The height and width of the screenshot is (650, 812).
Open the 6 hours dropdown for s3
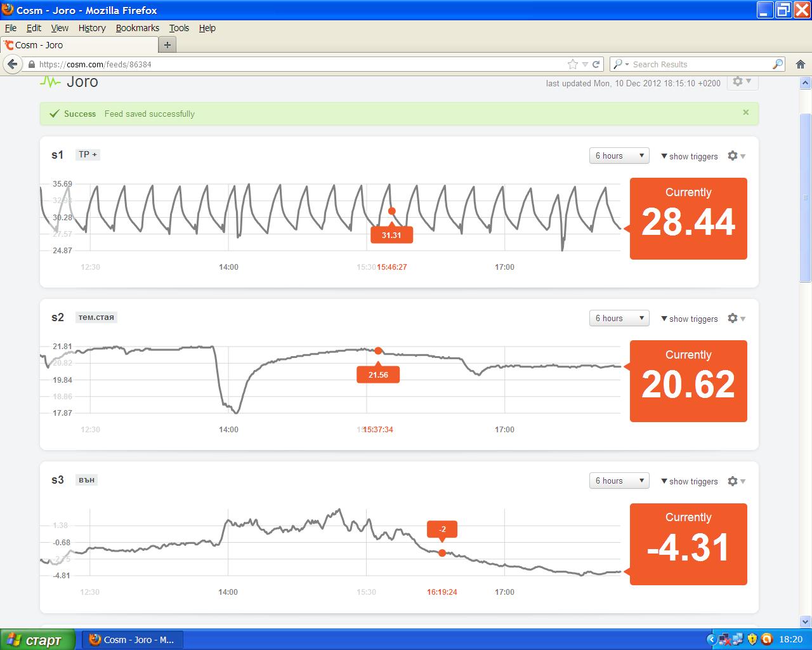click(x=619, y=481)
